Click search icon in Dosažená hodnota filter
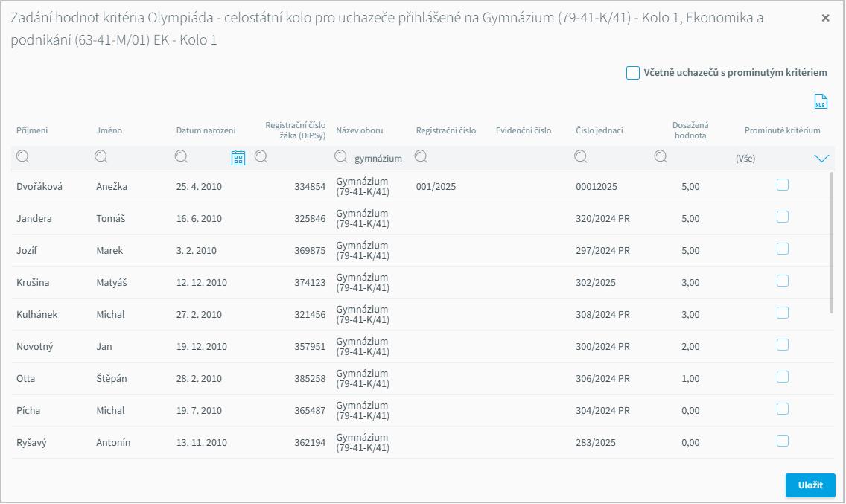This screenshot has width=846, height=504. click(661, 156)
